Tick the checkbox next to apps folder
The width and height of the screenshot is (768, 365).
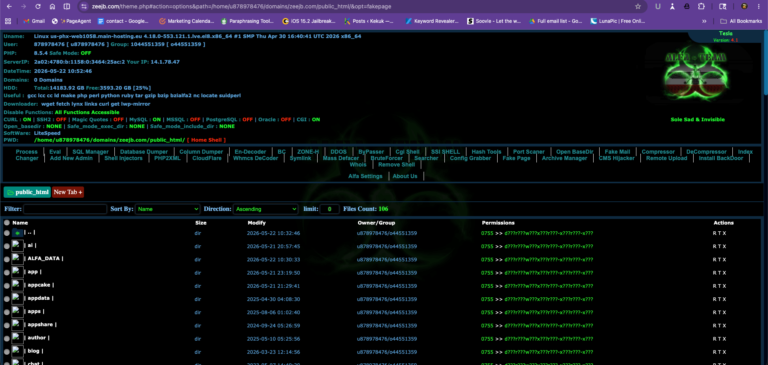point(7,312)
